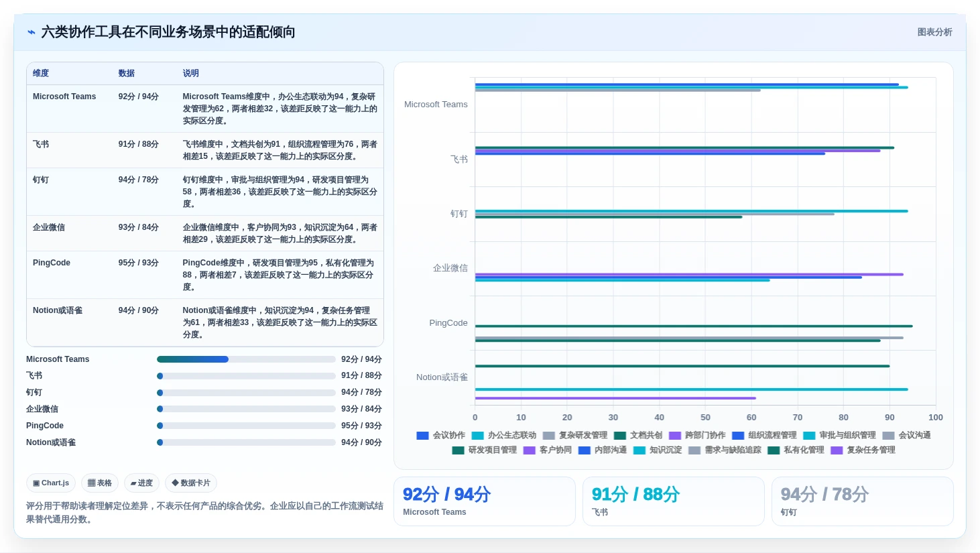The image size is (980, 553).
Task: Toggle the 组织流程管理 legend item
Action: [x=764, y=435]
